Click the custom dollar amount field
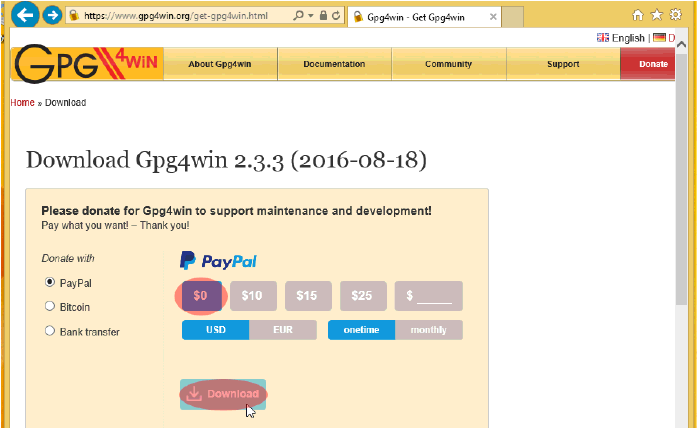697x429 pixels. 429,296
